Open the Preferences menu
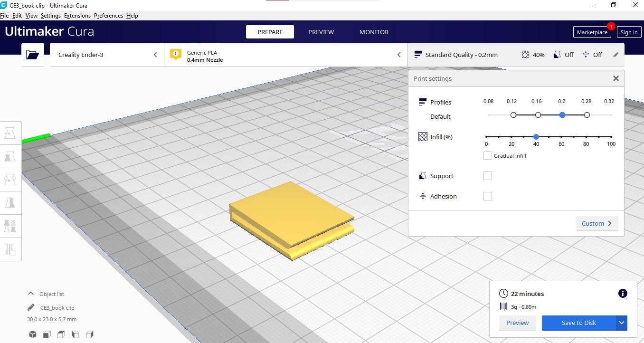Screen dimensions: 644x343 pyautogui.click(x=108, y=16)
